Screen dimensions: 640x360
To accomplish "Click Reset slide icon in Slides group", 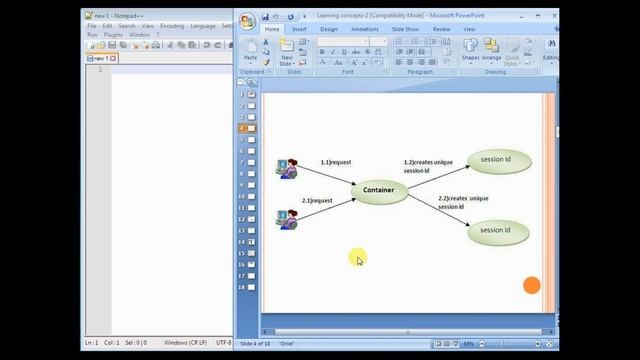I will coord(302,52).
